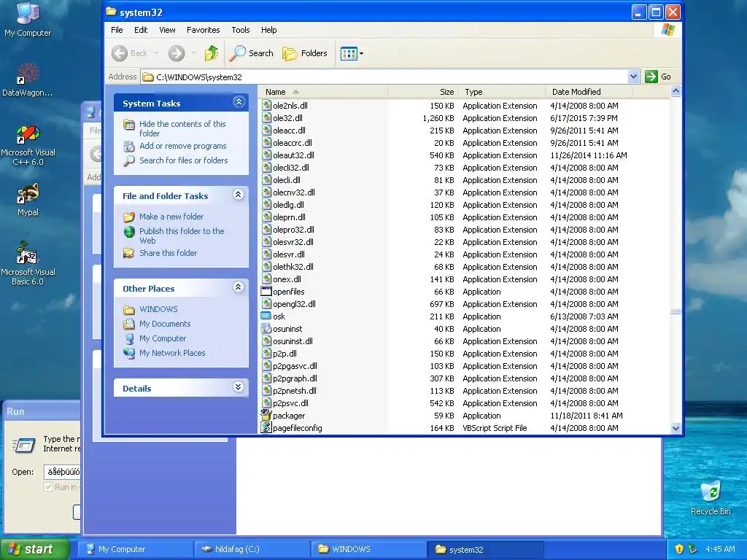747x560 pixels.
Task: Expand the Address bar dropdown arrow
Action: pos(633,76)
